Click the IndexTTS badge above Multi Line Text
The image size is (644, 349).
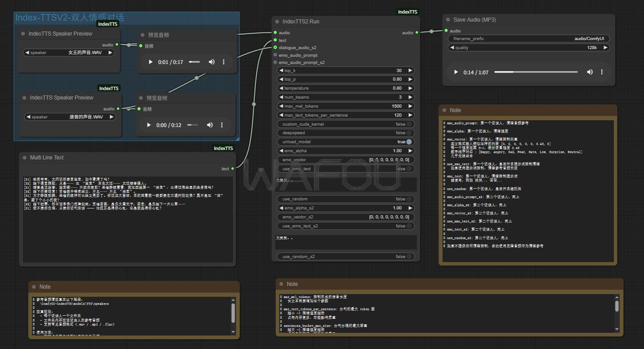point(224,148)
